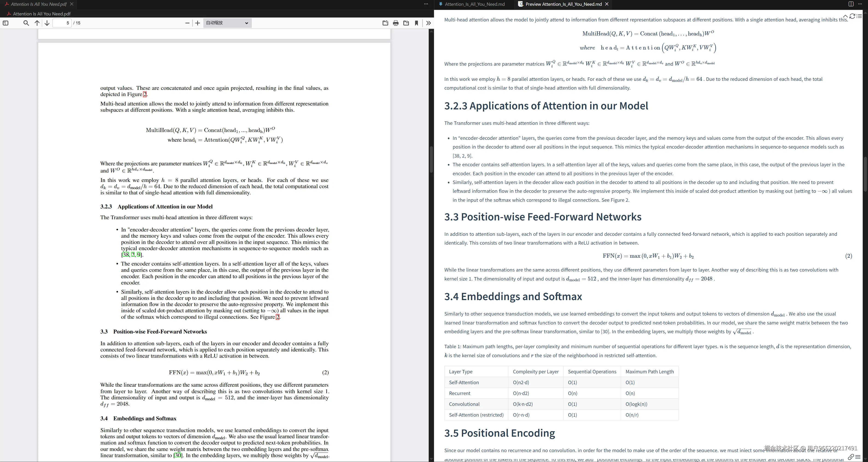Print the PDF document
The height and width of the screenshot is (462, 868).
click(396, 23)
